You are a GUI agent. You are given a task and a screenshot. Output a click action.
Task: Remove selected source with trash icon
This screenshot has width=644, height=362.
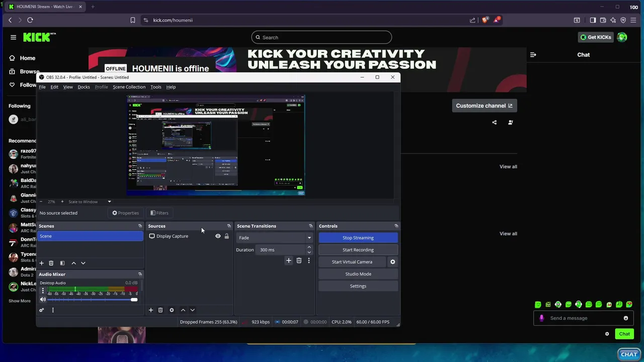pyautogui.click(x=160, y=310)
